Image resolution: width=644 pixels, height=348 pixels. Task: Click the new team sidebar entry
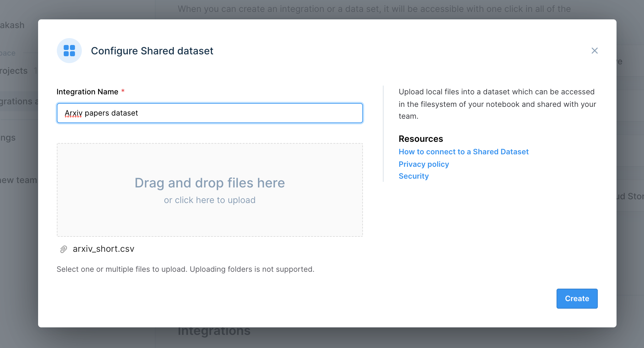pyautogui.click(x=19, y=180)
